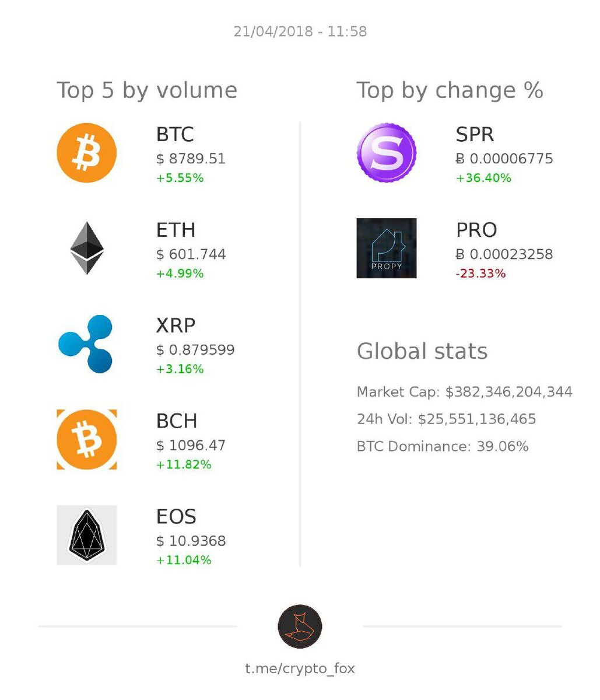
Task: Click the BCH +11.82% change value
Action: click(184, 465)
